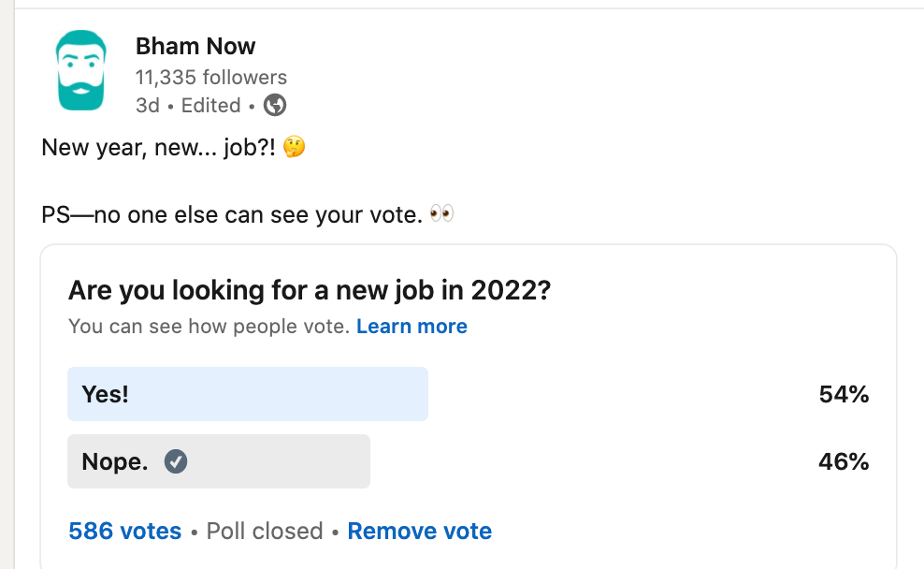Select the Yes! poll option
924x569 pixels.
tap(248, 394)
